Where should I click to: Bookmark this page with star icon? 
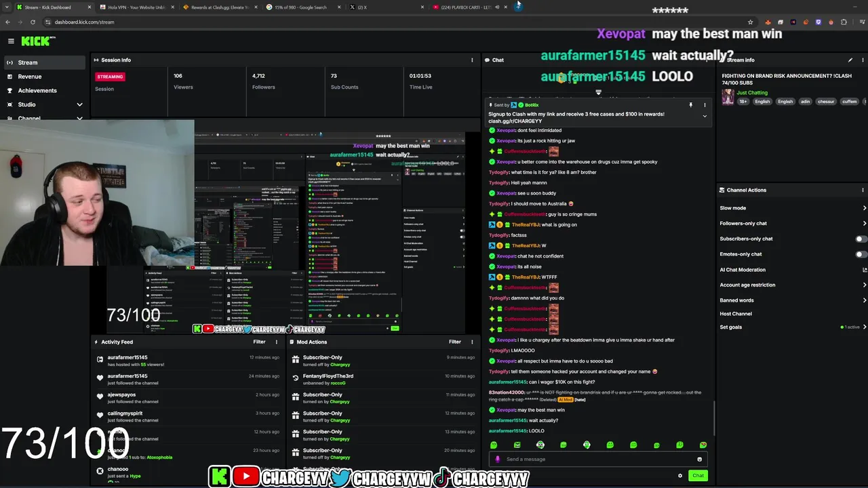(750, 22)
